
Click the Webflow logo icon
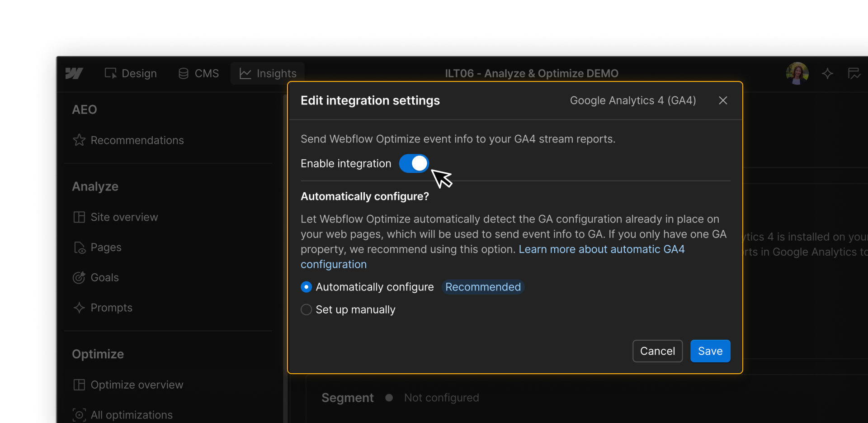click(74, 73)
